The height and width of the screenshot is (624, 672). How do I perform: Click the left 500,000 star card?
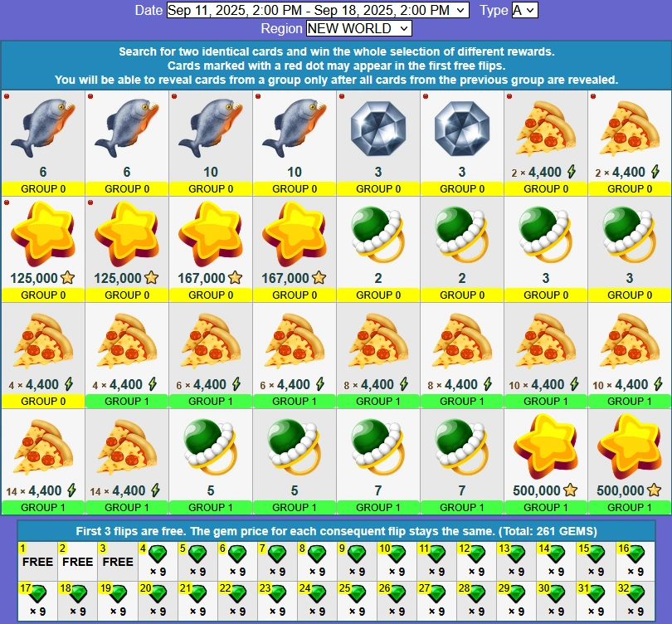coord(546,462)
